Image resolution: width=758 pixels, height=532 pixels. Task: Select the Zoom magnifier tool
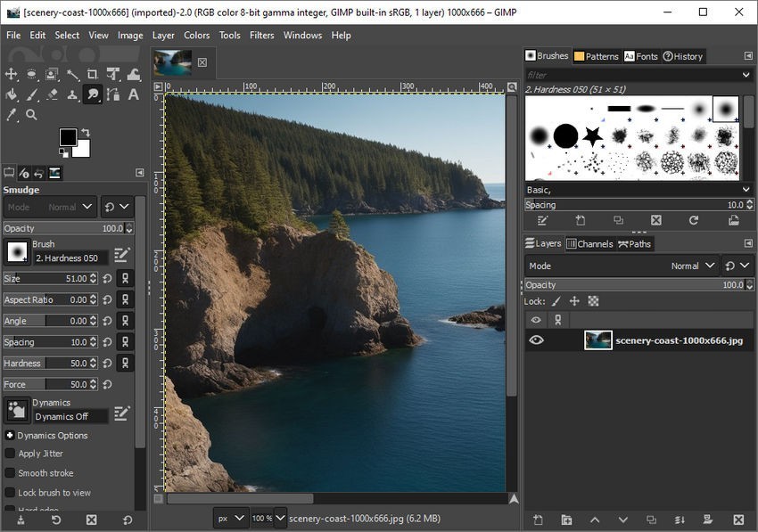[31, 115]
